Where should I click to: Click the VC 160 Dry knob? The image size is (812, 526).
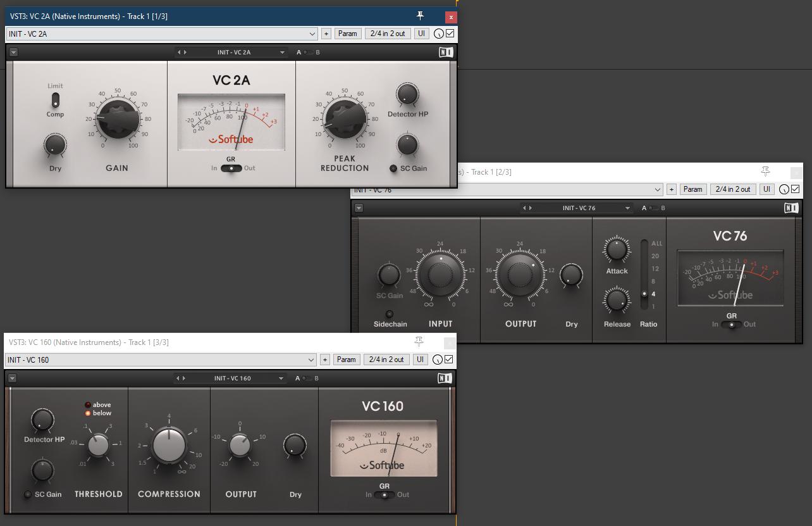coord(295,445)
